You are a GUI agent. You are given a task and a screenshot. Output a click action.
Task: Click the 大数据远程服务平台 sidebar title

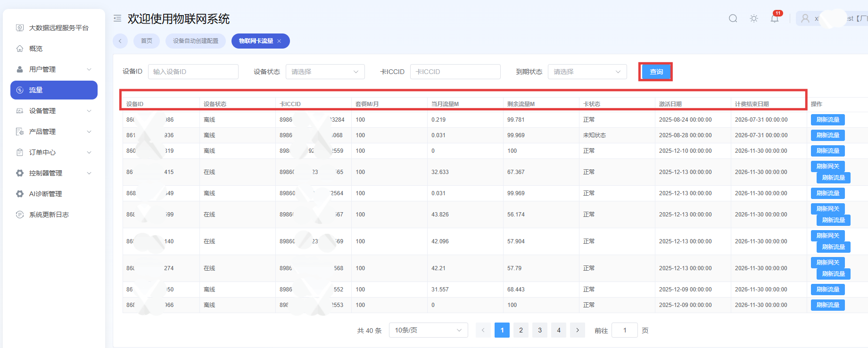(59, 28)
